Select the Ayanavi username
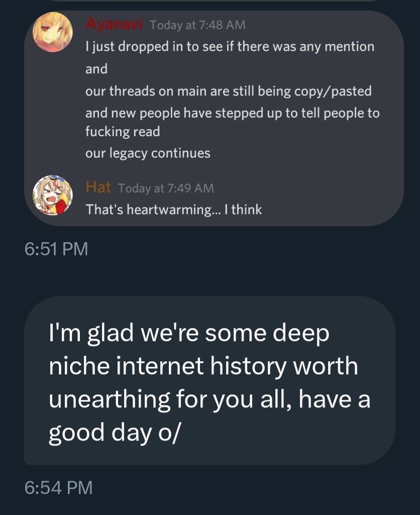The image size is (420, 515). 114,24
